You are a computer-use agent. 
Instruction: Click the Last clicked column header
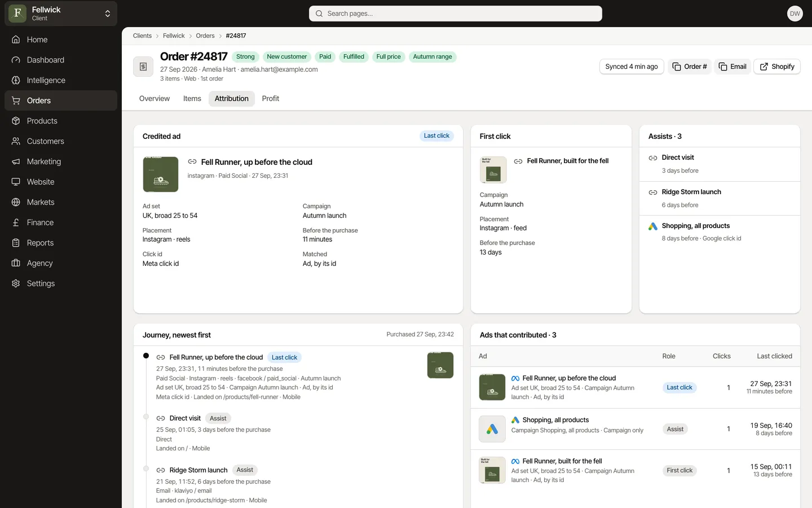click(x=774, y=356)
